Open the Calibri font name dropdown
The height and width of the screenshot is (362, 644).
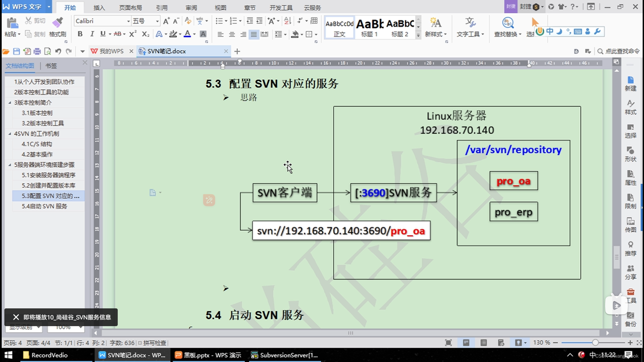(x=128, y=21)
